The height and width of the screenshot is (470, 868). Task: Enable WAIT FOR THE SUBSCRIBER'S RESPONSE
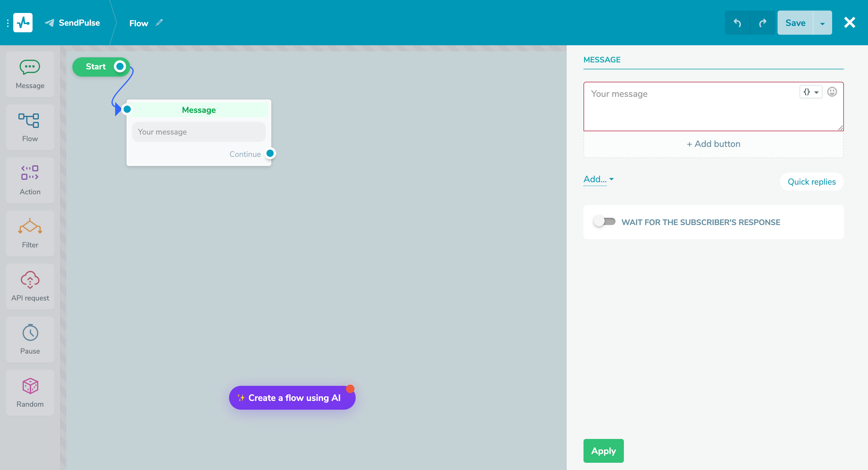[605, 221]
